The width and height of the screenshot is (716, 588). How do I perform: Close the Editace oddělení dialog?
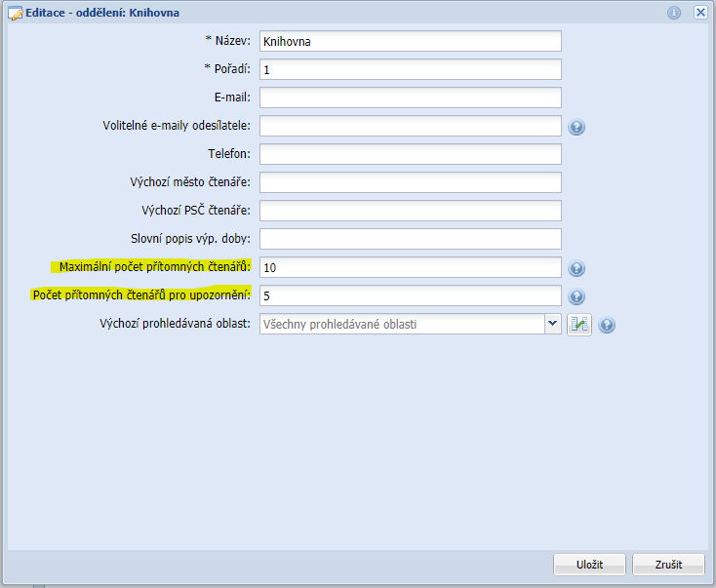[x=699, y=13]
